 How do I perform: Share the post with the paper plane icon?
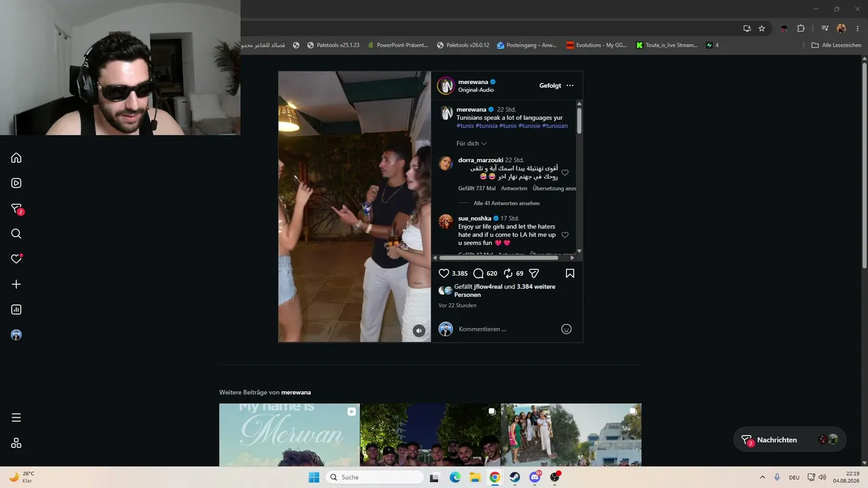pyautogui.click(x=534, y=273)
